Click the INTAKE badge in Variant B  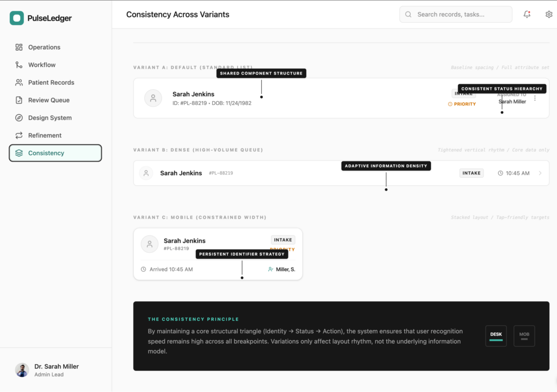pos(472,173)
